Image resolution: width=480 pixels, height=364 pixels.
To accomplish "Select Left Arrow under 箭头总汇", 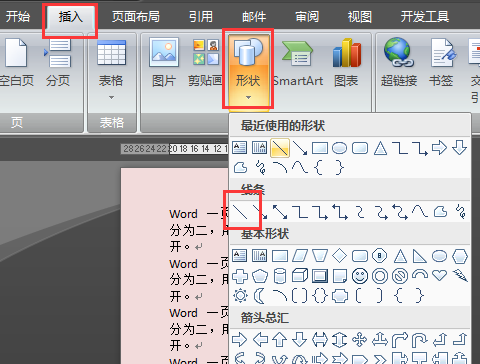I will pos(260,340).
